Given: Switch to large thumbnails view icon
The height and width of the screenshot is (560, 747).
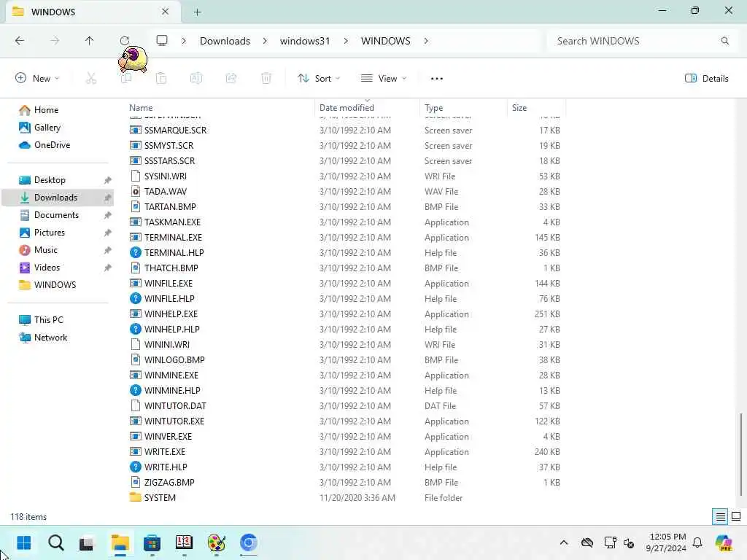Looking at the screenshot, I should tap(736, 516).
